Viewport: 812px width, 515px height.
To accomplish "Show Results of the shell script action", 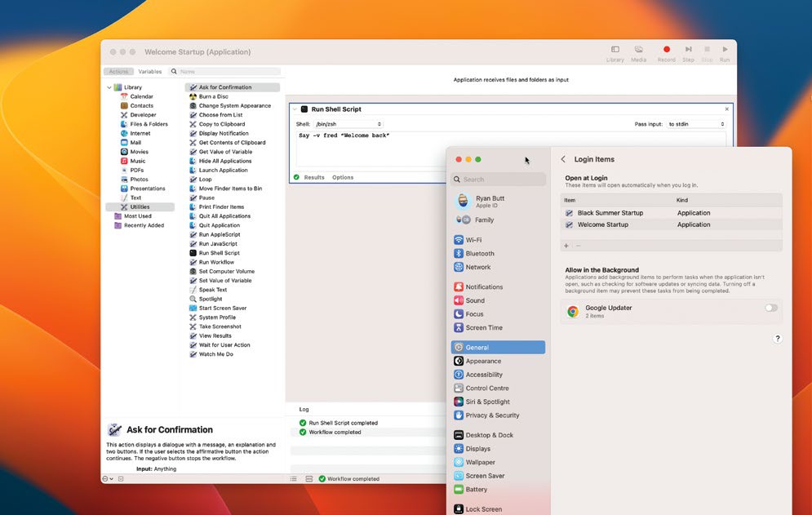I will (x=314, y=177).
